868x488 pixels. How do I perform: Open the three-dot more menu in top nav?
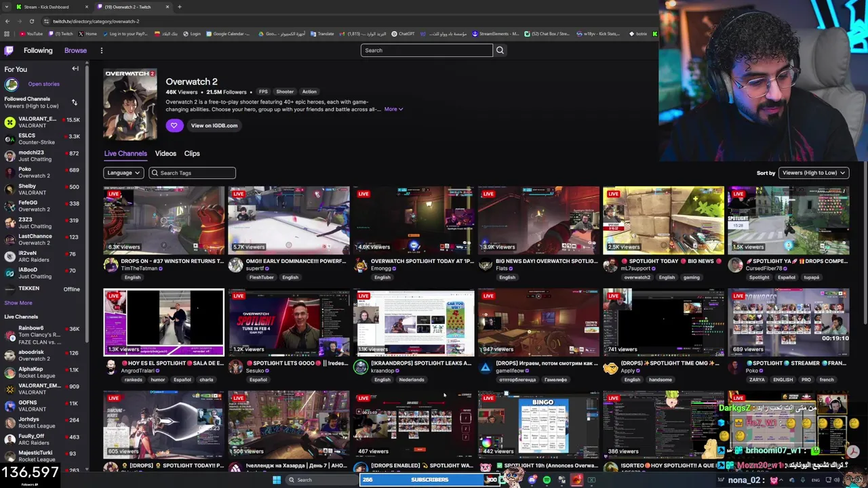[102, 50]
